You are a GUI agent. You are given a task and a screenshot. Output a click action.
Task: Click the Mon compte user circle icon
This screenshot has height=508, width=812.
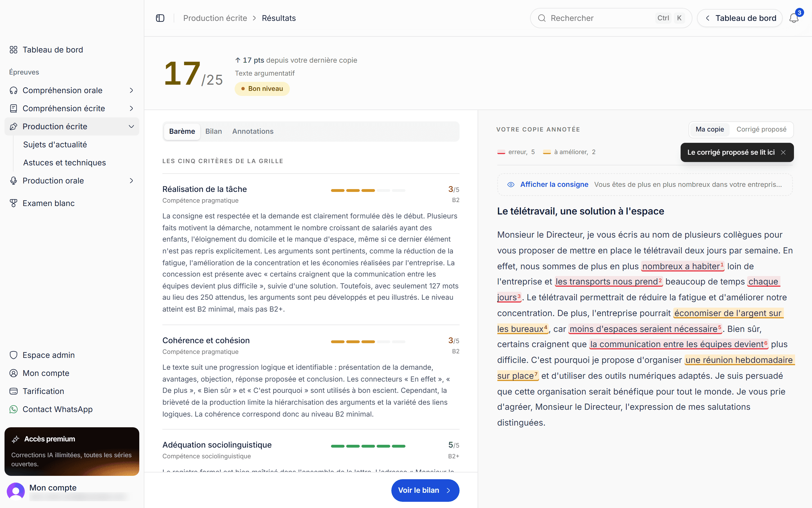[x=14, y=373]
